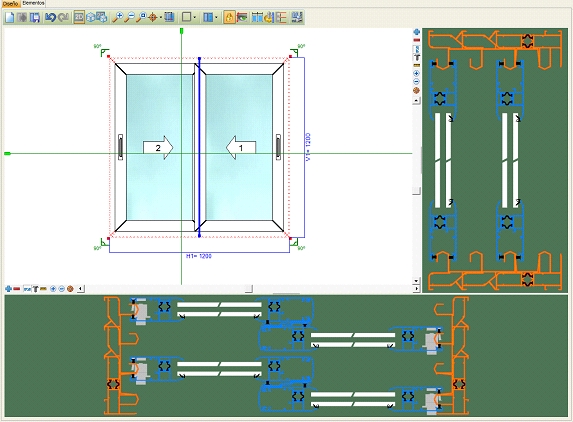Image resolution: width=573 pixels, height=422 pixels.
Task: Toggle the 2D view mode button
Action: click(79, 17)
